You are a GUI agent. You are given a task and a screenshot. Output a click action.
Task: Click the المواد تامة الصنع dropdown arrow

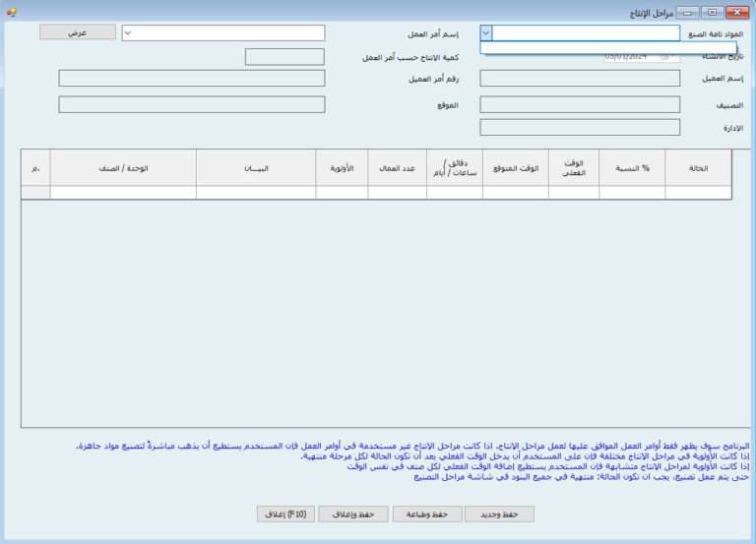(x=486, y=32)
